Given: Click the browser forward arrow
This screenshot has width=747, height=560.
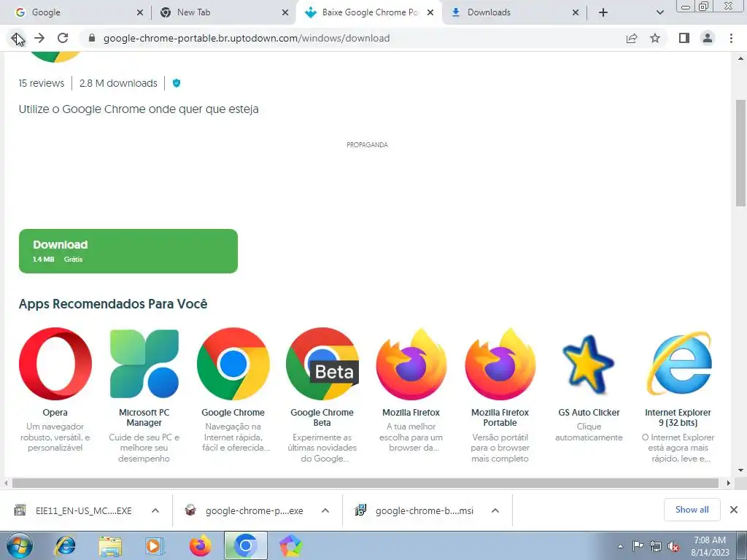Looking at the screenshot, I should pos(39,38).
